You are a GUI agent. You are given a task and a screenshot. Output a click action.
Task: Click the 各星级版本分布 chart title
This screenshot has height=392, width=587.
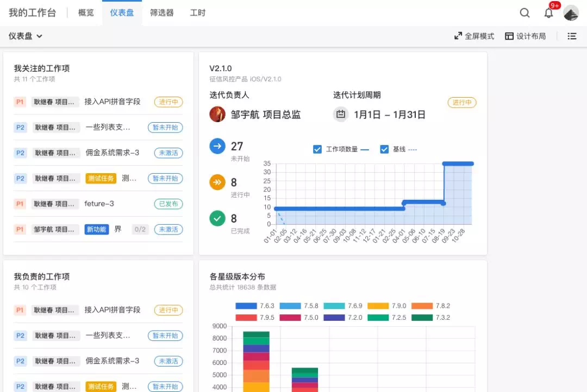click(x=237, y=277)
